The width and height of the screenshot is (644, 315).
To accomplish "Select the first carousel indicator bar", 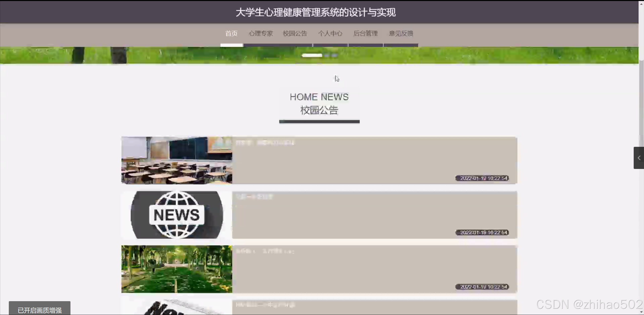I will 312,55.
